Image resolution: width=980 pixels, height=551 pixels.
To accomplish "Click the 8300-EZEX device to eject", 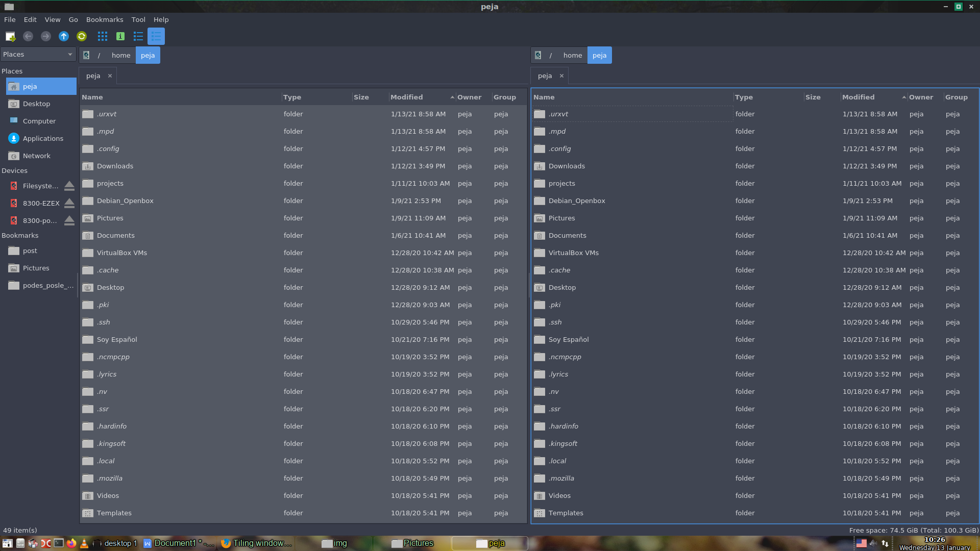I will click(x=69, y=203).
